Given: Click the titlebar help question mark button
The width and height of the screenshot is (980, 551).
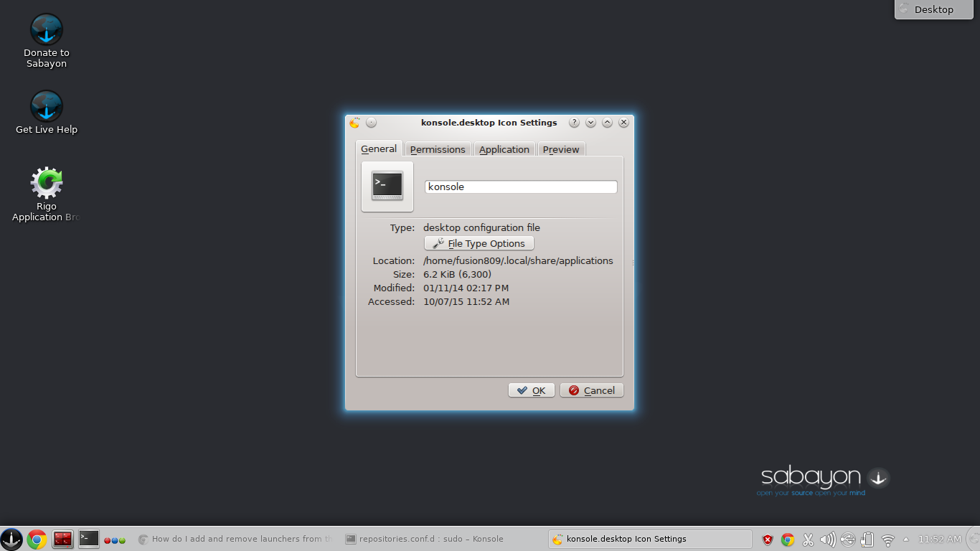Looking at the screenshot, I should [574, 123].
